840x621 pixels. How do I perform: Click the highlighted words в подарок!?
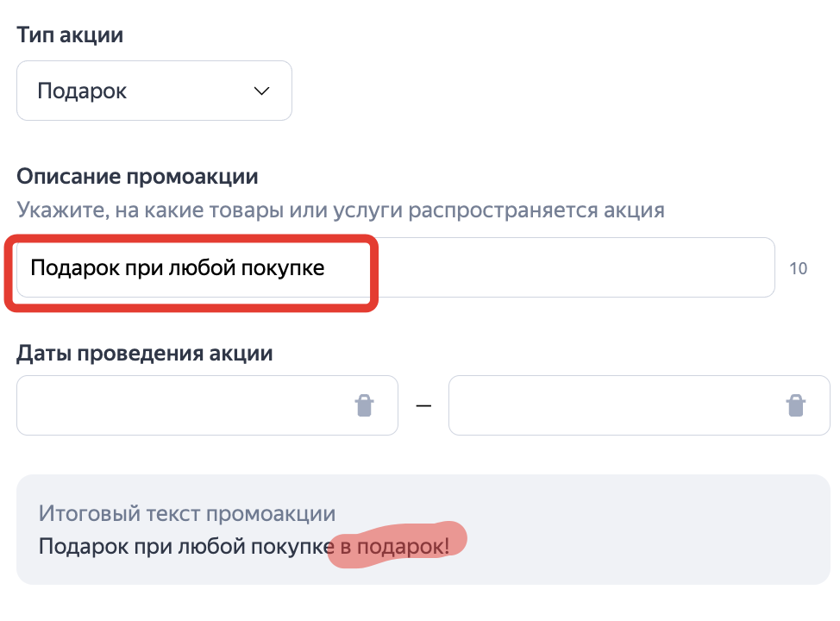pyautogui.click(x=393, y=546)
